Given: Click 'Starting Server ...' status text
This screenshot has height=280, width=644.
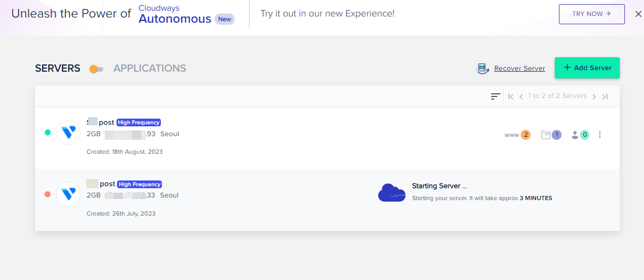Looking at the screenshot, I should (439, 186).
